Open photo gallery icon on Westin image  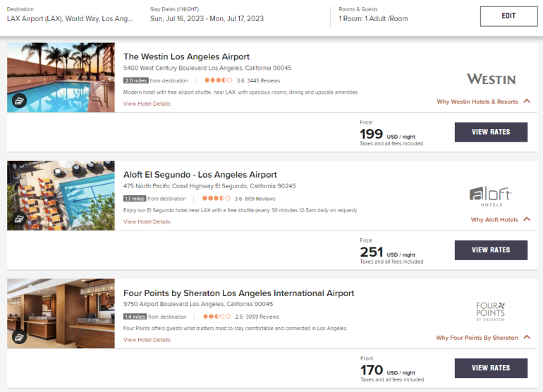click(19, 100)
